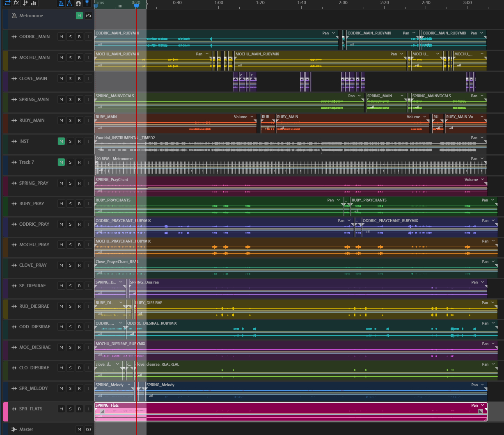
Task: Open Pan dropdown on SPRING_Flats clip
Action: [x=483, y=405]
